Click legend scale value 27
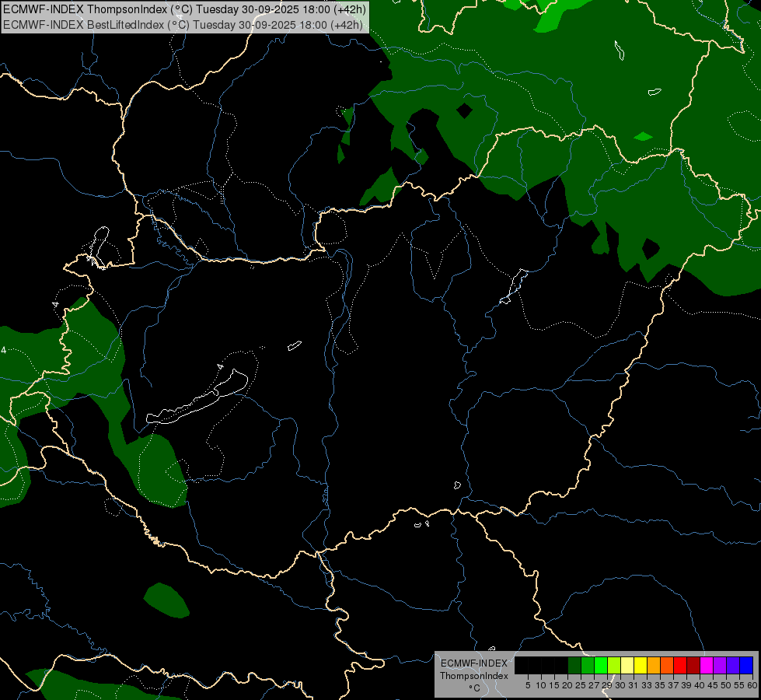This screenshot has height=700, width=761. [x=594, y=685]
